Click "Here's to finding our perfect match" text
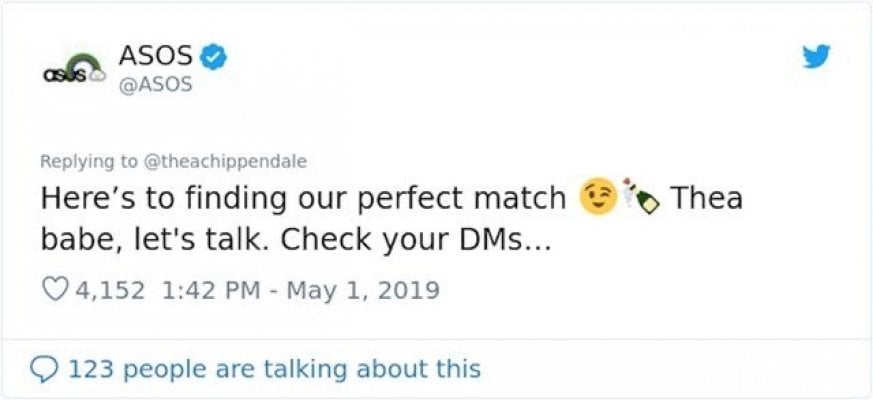The height and width of the screenshot is (400, 873). click(x=303, y=198)
